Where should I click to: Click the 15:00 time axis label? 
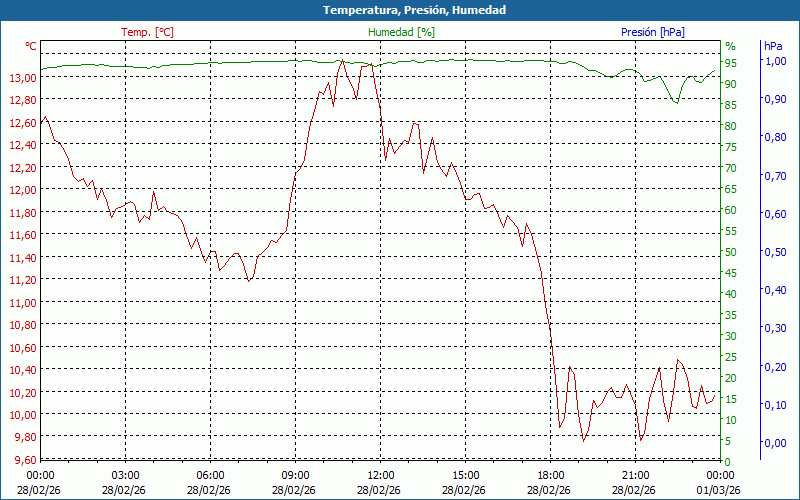coord(466,475)
